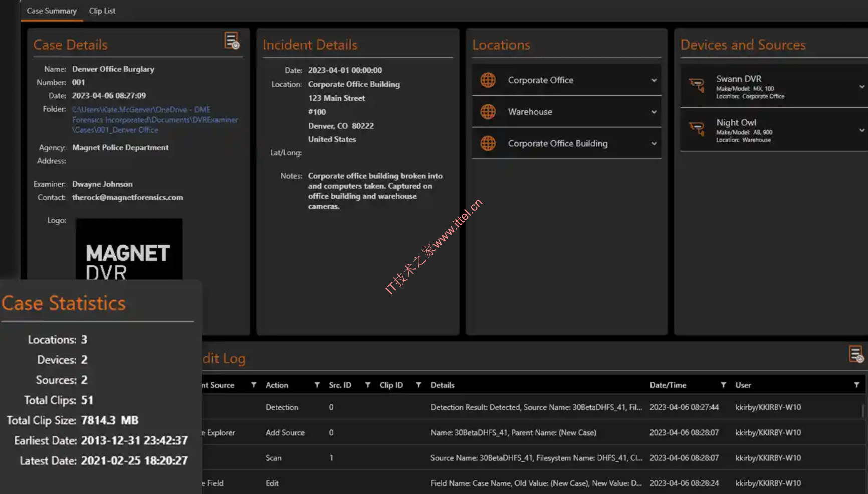Expand the Night Owl device entry
Screen dimensions: 868x494
pyautogui.click(x=861, y=130)
